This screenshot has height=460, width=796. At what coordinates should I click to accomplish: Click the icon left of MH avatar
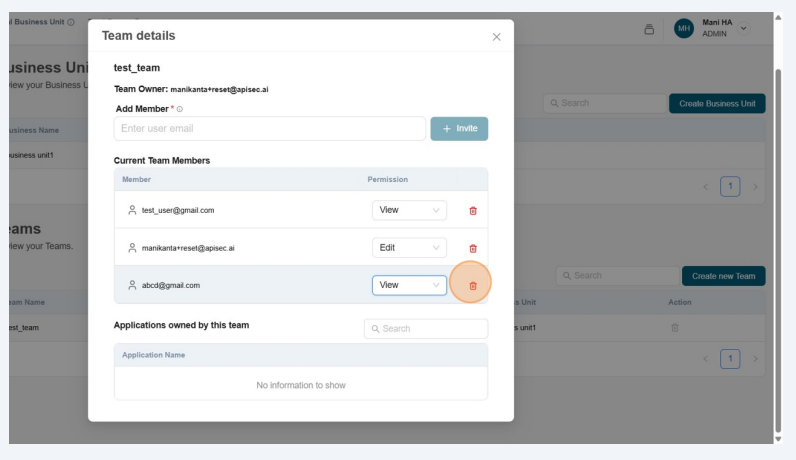(649, 29)
